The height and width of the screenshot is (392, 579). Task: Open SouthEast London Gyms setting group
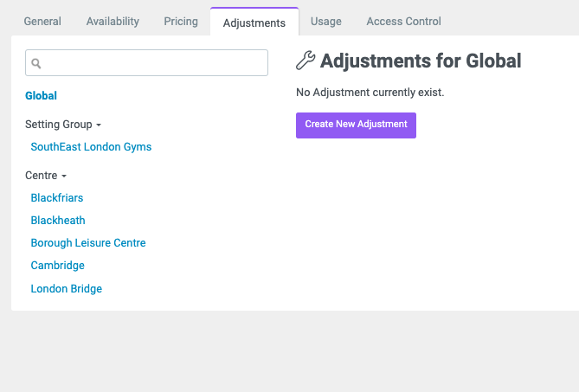pos(91,147)
